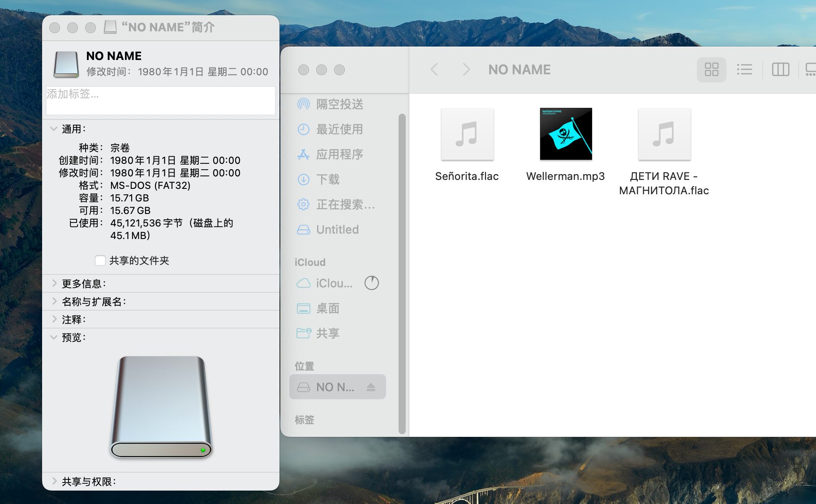Open the 共享 item in sidebar
Viewport: 816px width, 504px height.
pos(327,333)
